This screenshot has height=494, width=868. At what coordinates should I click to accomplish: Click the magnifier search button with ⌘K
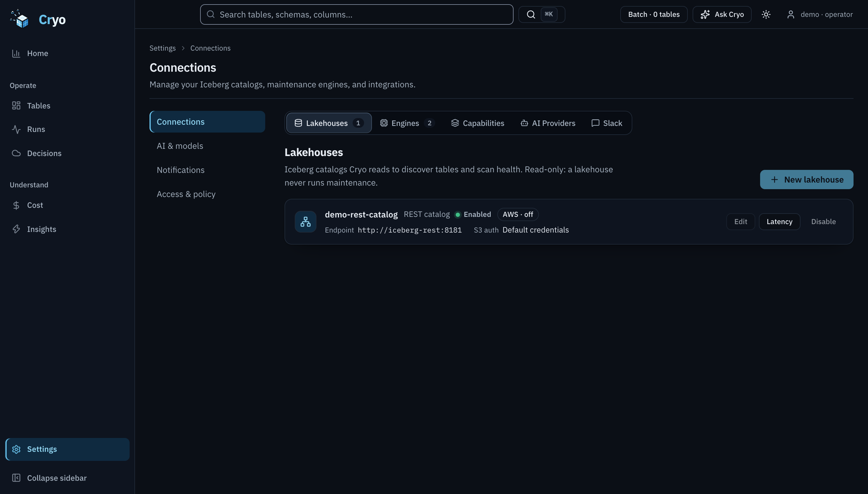[x=541, y=14]
